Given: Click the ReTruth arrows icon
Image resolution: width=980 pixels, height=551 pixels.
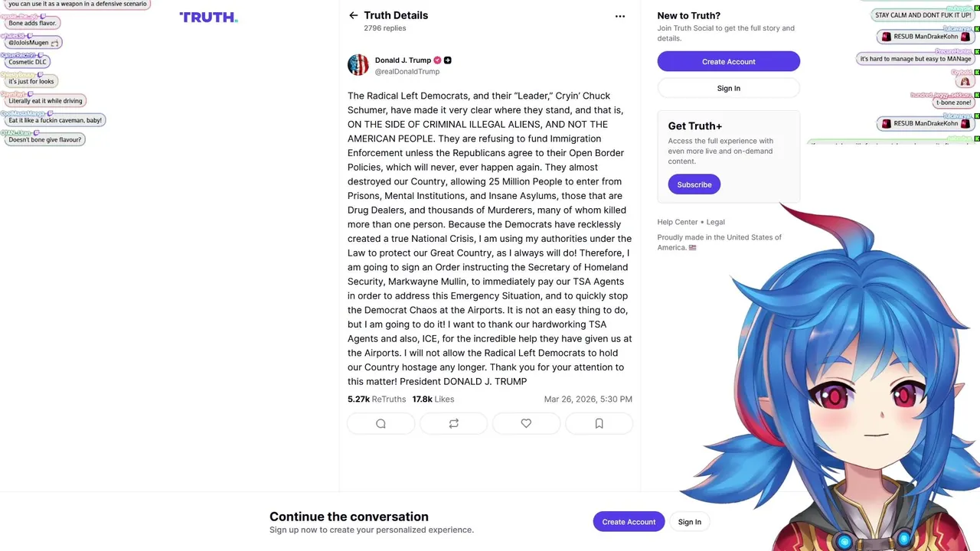Looking at the screenshot, I should click(453, 423).
